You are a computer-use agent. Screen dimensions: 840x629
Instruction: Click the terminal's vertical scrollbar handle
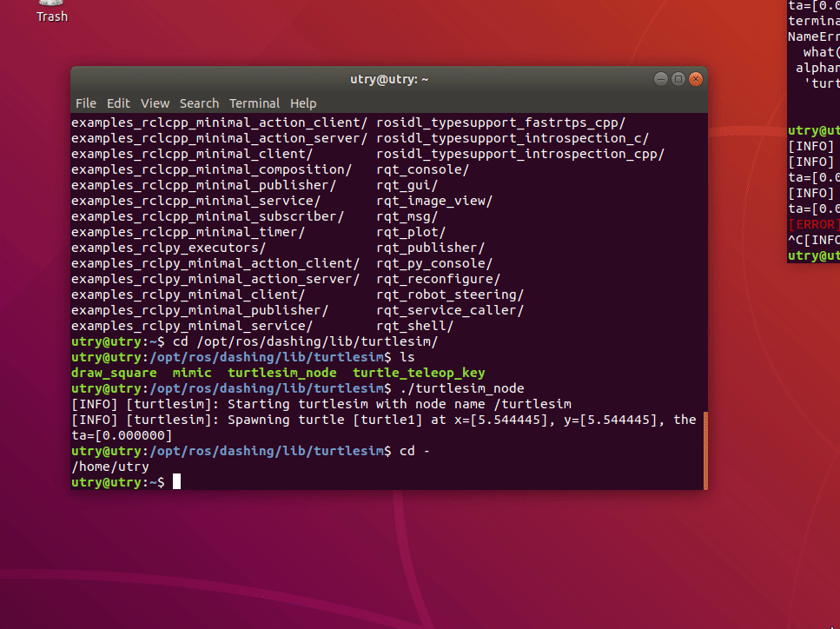(705, 450)
